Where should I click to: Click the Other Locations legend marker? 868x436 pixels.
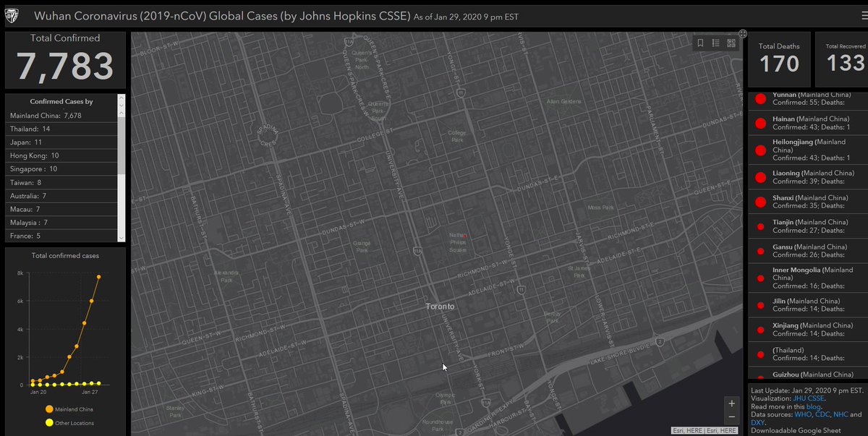coord(49,423)
